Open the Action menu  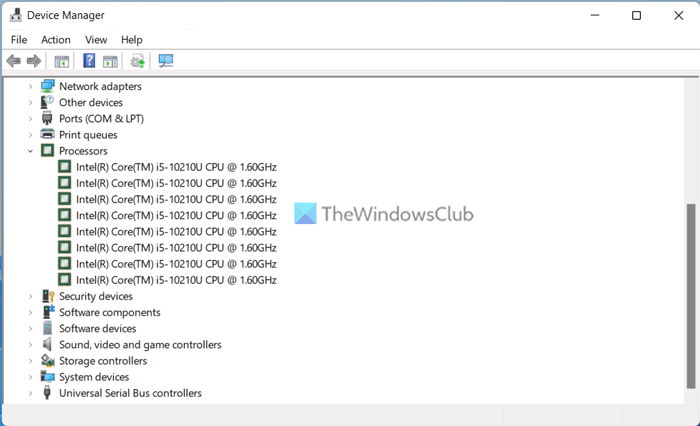point(56,40)
